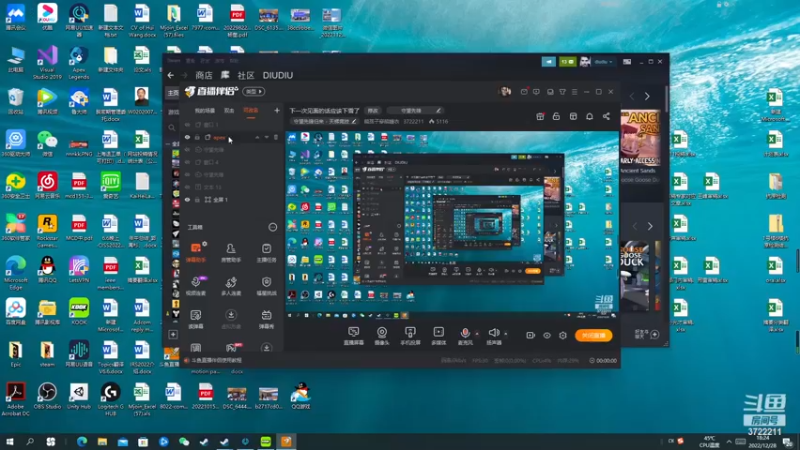The width and height of the screenshot is (800, 450).
Task: Toggle visibility of the apex source
Action: pyautogui.click(x=187, y=137)
